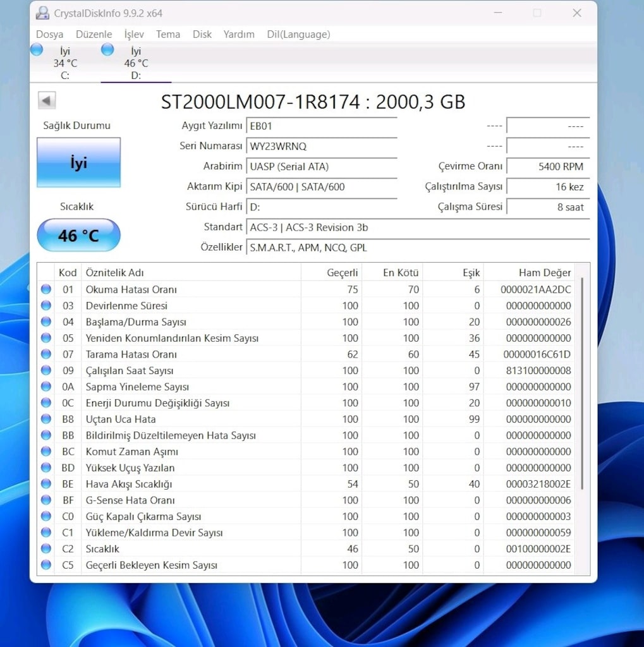Click the status icon for attribute 0A

coord(46,387)
